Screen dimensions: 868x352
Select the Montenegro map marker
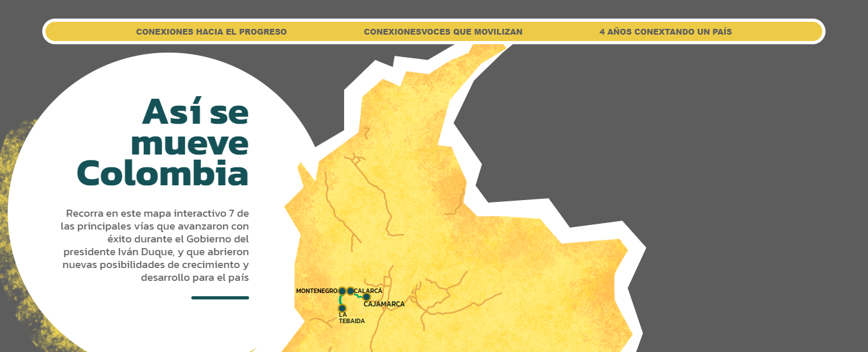click(342, 291)
